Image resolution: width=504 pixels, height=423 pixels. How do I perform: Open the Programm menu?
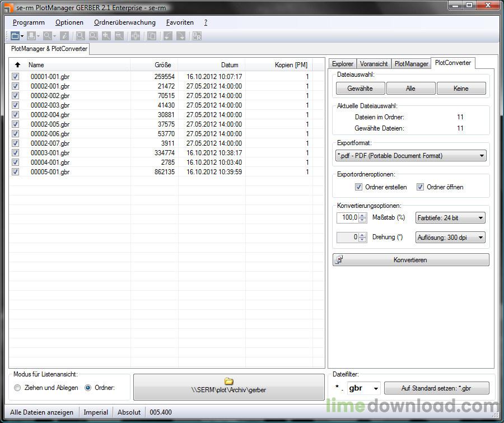point(29,22)
